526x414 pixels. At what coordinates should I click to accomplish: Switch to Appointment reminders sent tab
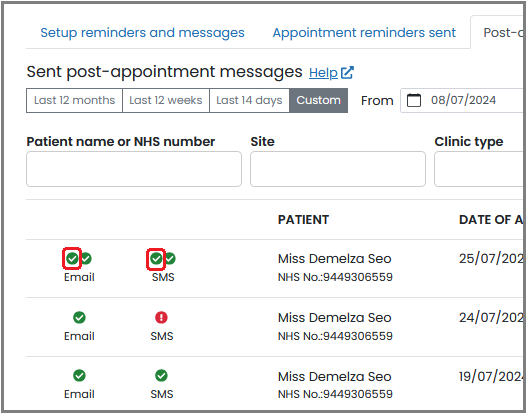click(x=364, y=33)
